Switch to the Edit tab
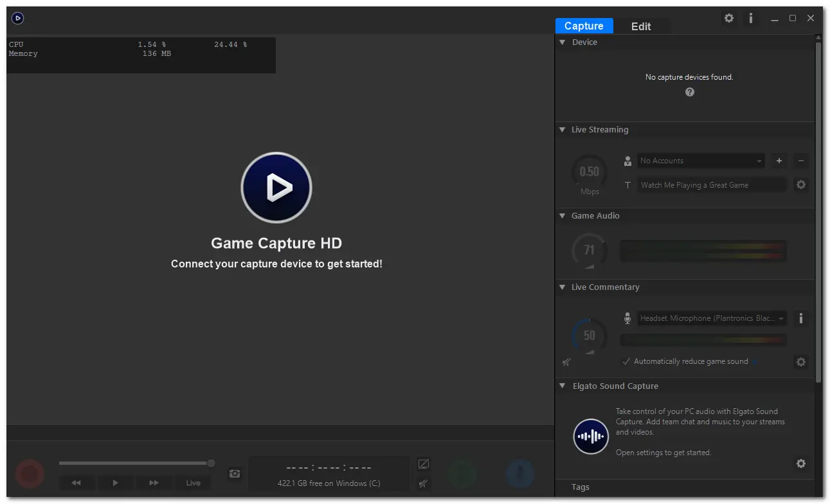The width and height of the screenshot is (830, 504). pos(641,26)
